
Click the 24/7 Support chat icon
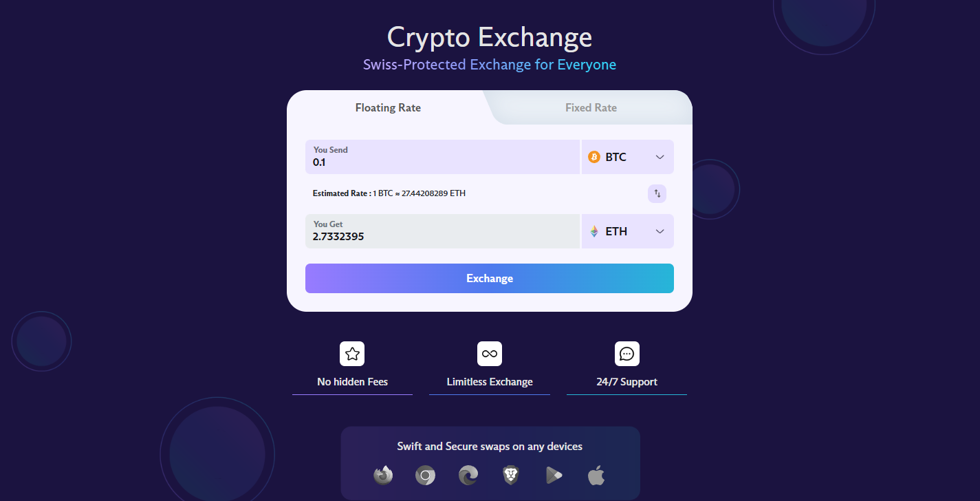tap(627, 353)
